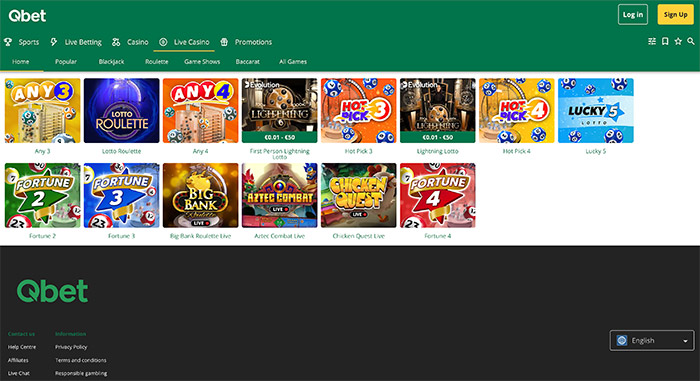Open the Fortune 2 game thumbnail
This screenshot has height=381, width=700.
(x=42, y=196)
